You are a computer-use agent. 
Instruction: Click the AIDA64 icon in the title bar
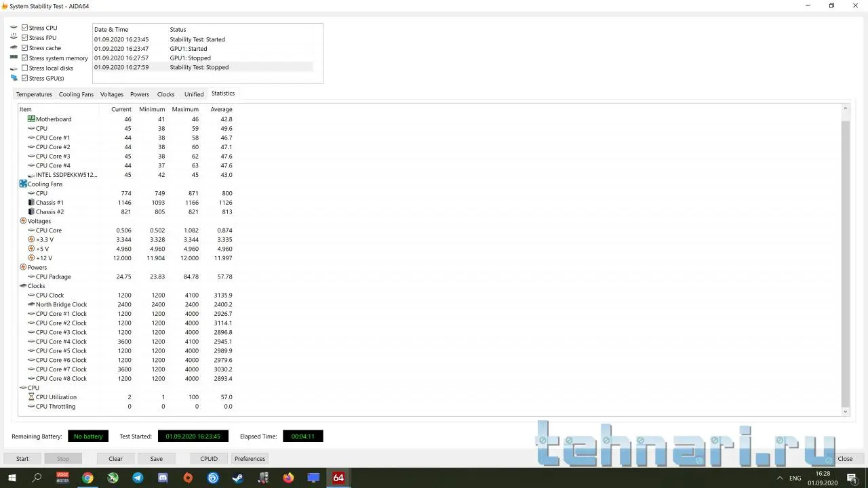pos(5,6)
